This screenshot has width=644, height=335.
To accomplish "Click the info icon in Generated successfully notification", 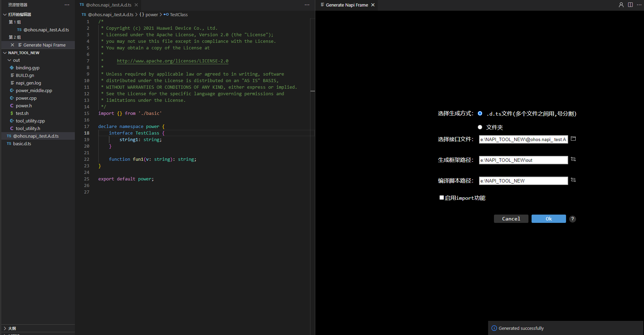I will click(494, 328).
